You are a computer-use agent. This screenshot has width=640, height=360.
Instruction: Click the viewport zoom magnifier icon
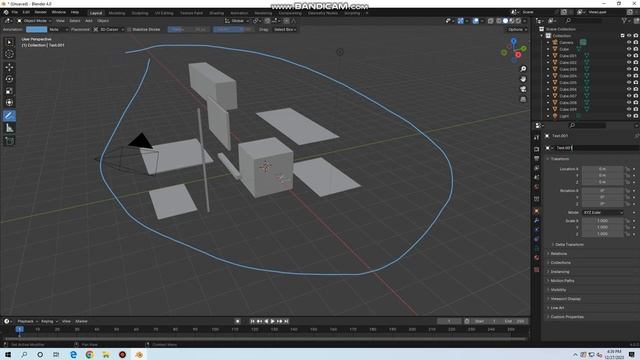coord(523,69)
